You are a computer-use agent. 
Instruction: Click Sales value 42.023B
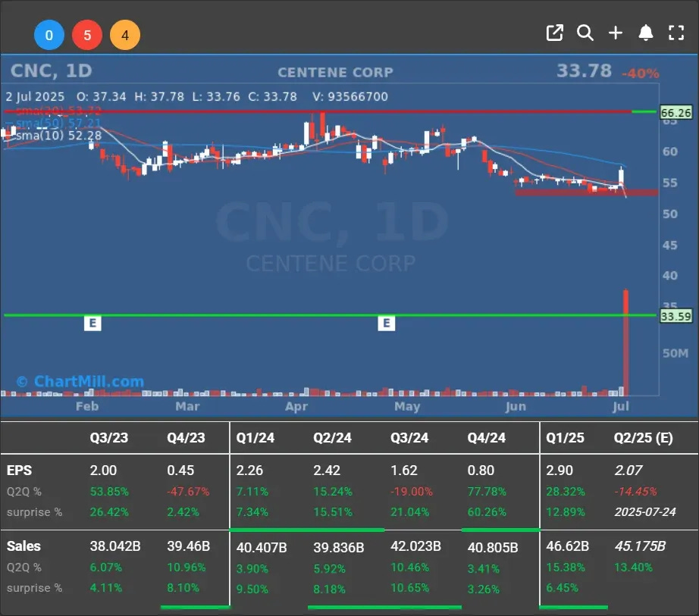(415, 546)
